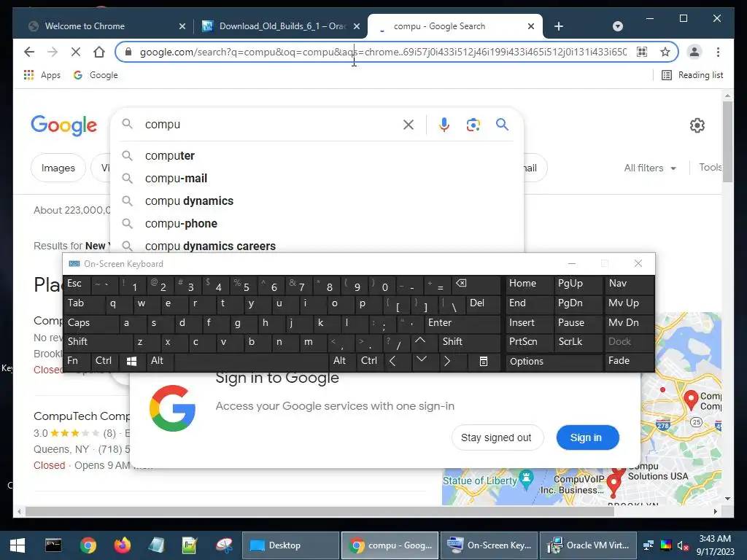
Task: Open a new tab with the plus button
Action: (x=559, y=26)
